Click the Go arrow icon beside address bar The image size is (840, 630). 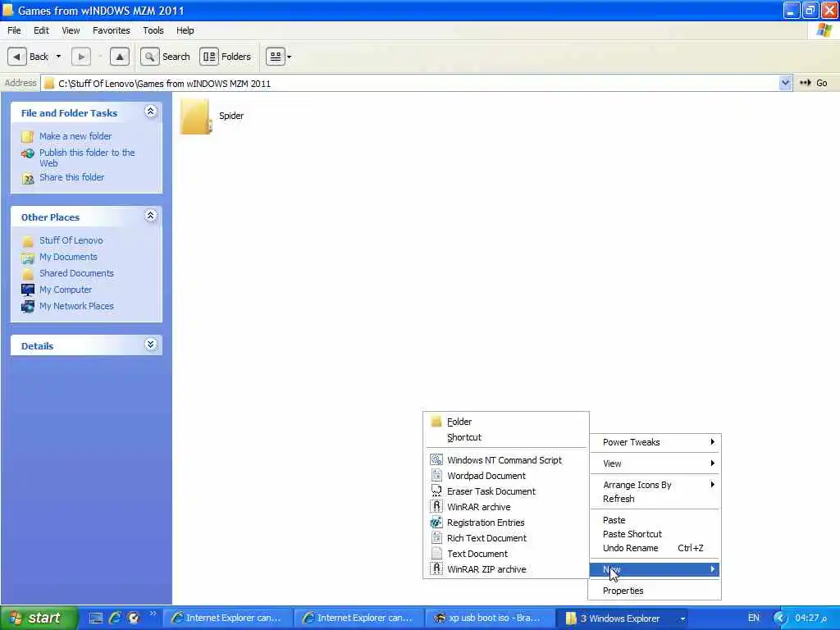coord(805,83)
